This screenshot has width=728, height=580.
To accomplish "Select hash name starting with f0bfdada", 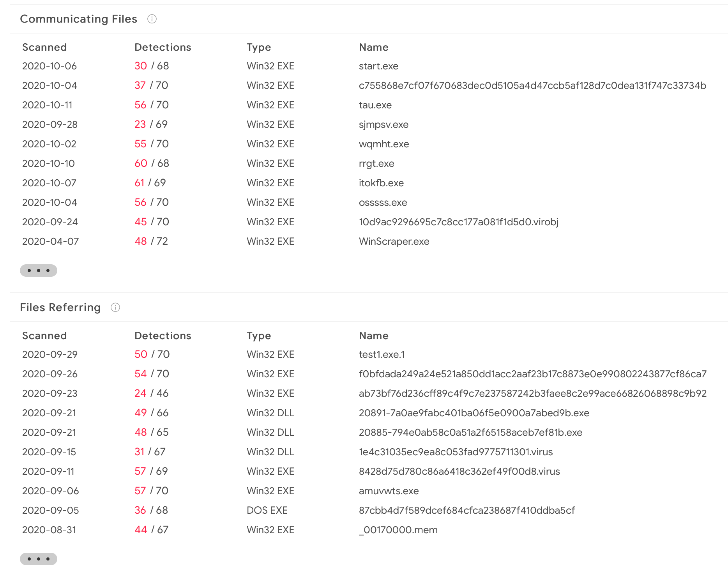I will point(532,374).
